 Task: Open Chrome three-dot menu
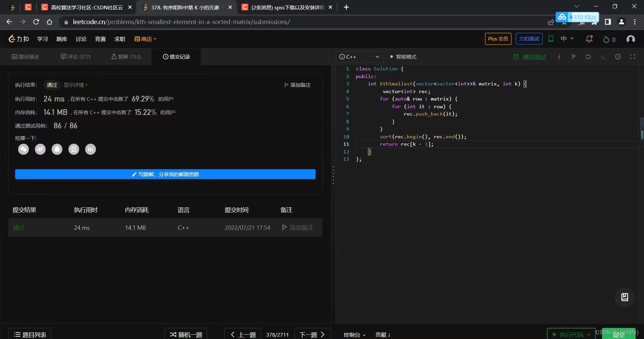tap(635, 22)
